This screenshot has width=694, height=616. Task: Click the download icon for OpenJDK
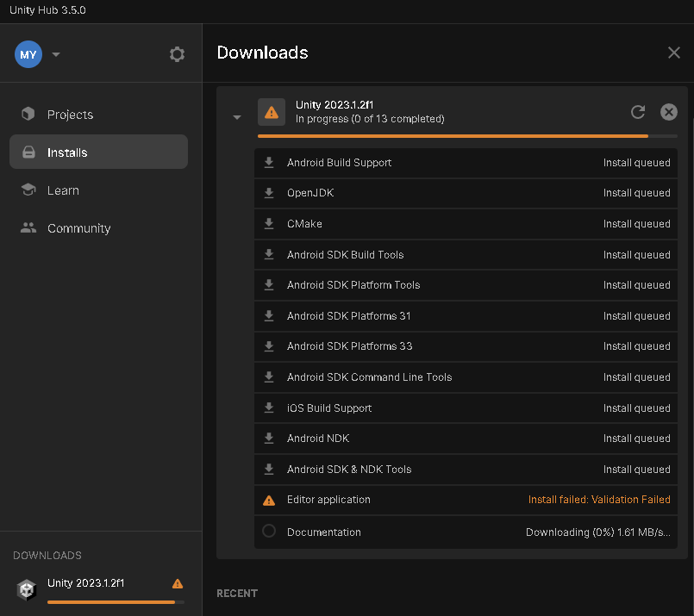pyautogui.click(x=269, y=193)
